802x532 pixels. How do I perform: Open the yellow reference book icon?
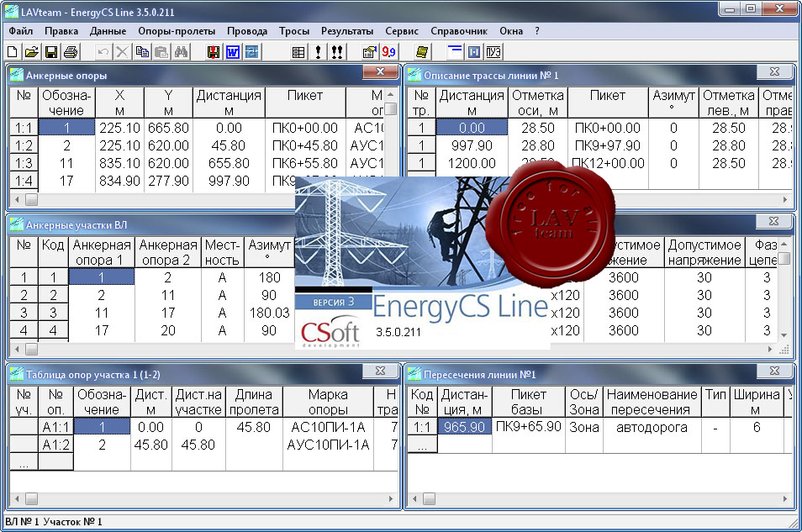pos(422,51)
